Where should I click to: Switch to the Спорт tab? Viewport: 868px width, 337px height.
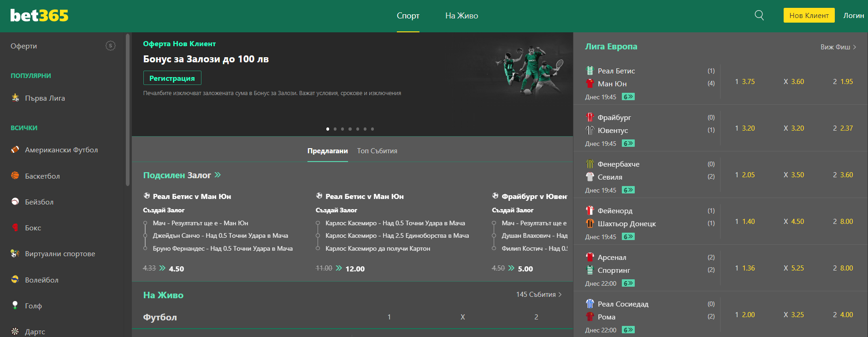click(x=408, y=16)
